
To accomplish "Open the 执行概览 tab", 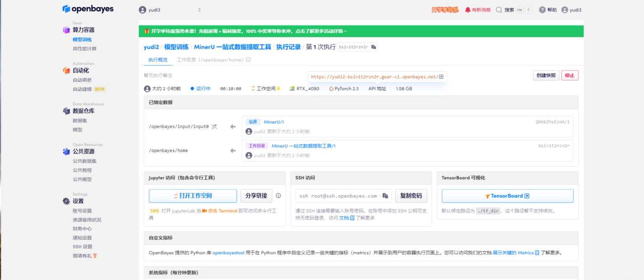I will 158,60.
